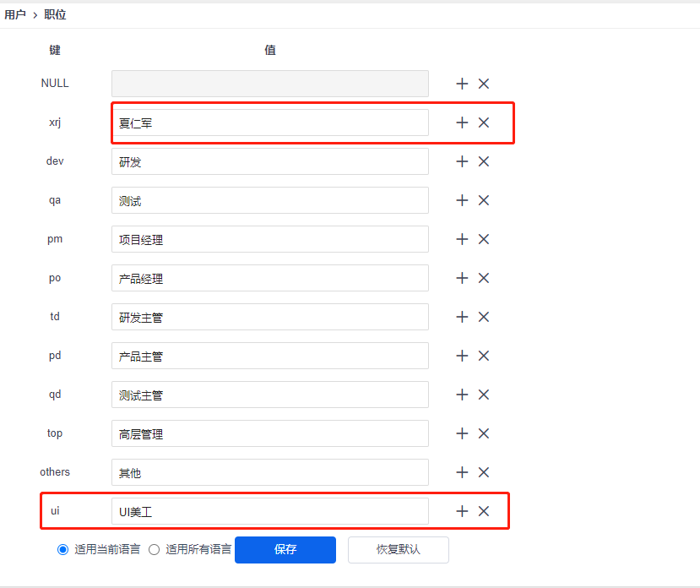Screen dimensions: 700x588
Task: Click the qd key label
Action: pyautogui.click(x=55, y=395)
